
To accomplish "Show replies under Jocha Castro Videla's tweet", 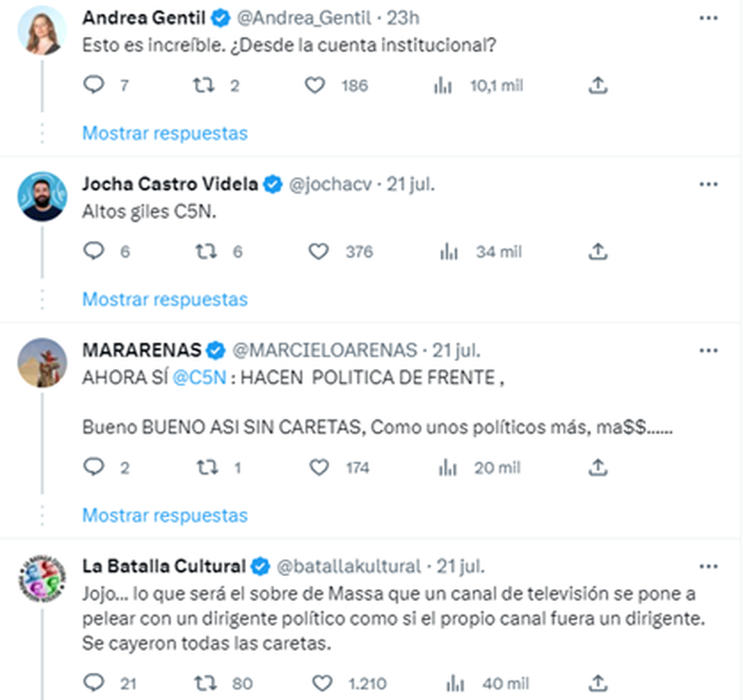I will click(165, 300).
